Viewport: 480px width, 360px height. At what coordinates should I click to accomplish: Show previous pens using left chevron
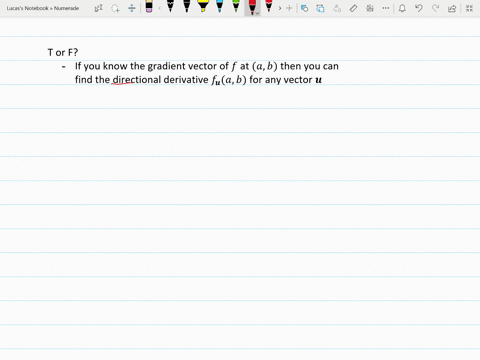[160, 8]
